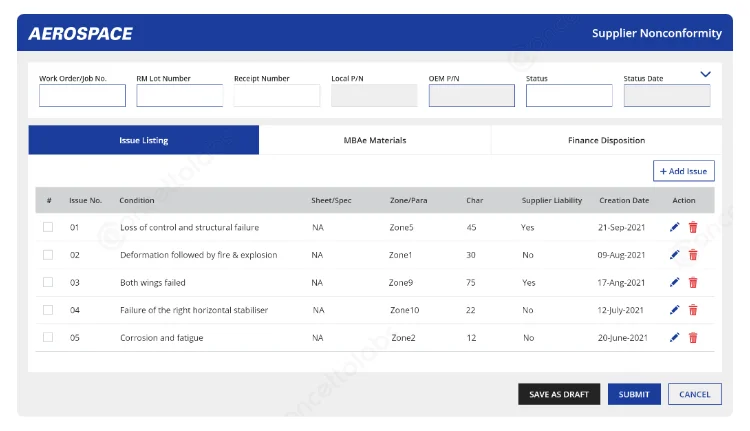Edit issue 02 with pencil icon
The image size is (750, 431).
[x=675, y=255]
